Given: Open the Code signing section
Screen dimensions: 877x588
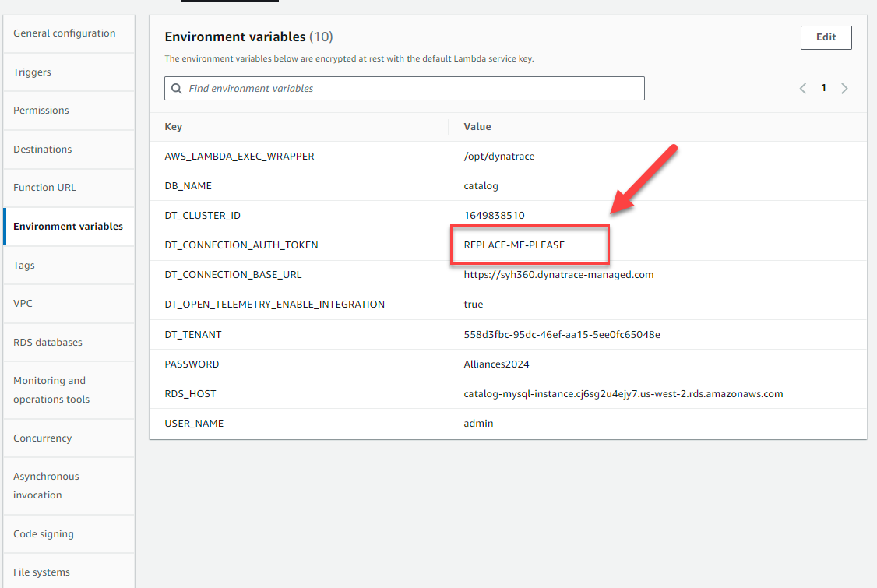Looking at the screenshot, I should 44,534.
